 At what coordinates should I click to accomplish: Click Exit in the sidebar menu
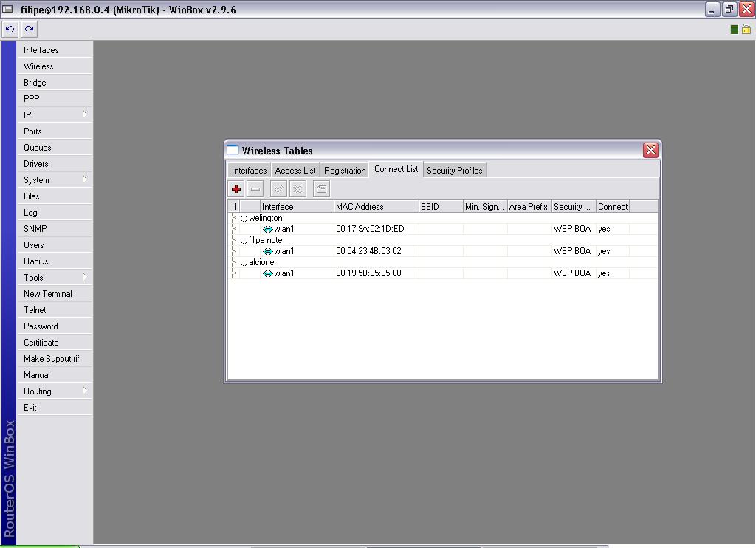55,408
